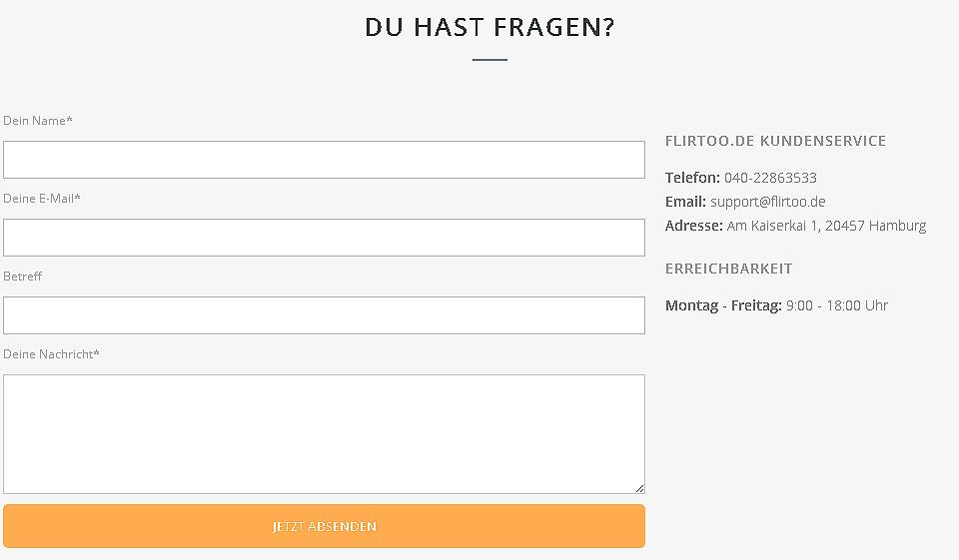959x560 pixels.
Task: Click the Dein Name* label
Action: point(38,121)
